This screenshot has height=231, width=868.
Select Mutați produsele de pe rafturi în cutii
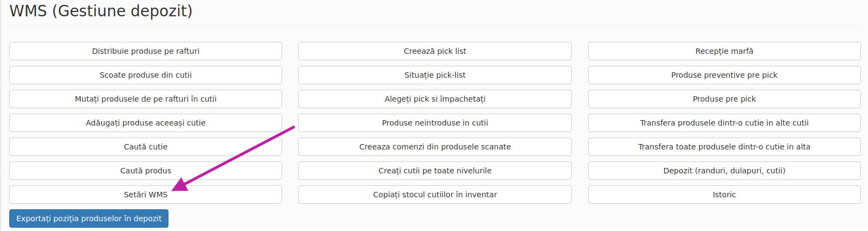pyautogui.click(x=146, y=99)
